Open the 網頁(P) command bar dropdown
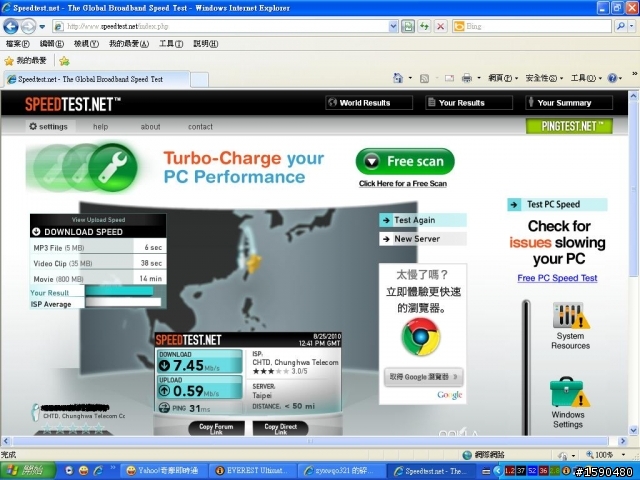Screen dimensions: 640x480 [x=503, y=78]
